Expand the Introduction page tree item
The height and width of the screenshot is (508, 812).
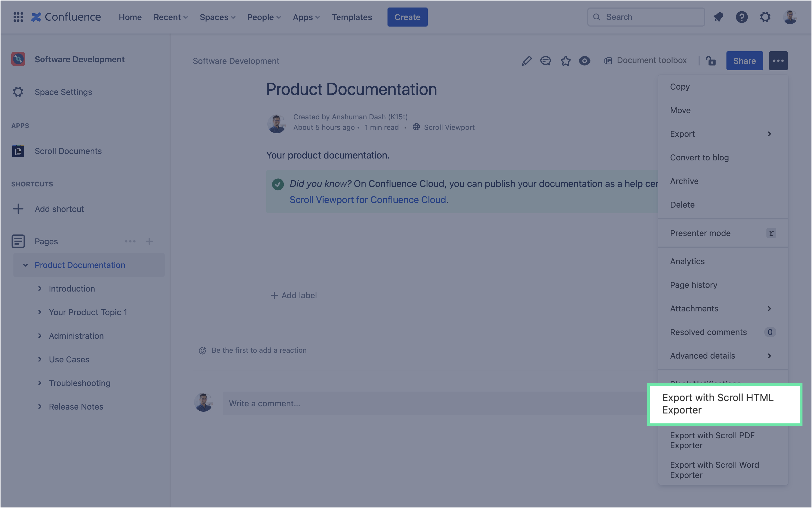[40, 289]
